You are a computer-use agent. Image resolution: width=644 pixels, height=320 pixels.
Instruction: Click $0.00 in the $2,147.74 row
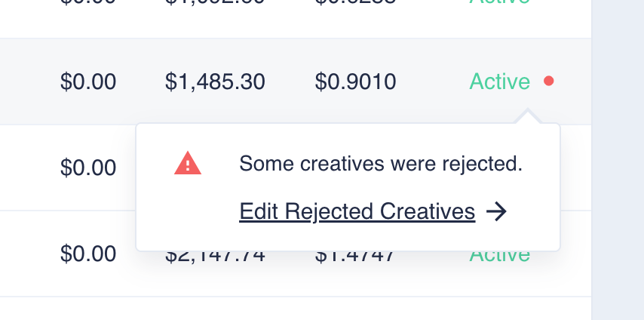88,254
